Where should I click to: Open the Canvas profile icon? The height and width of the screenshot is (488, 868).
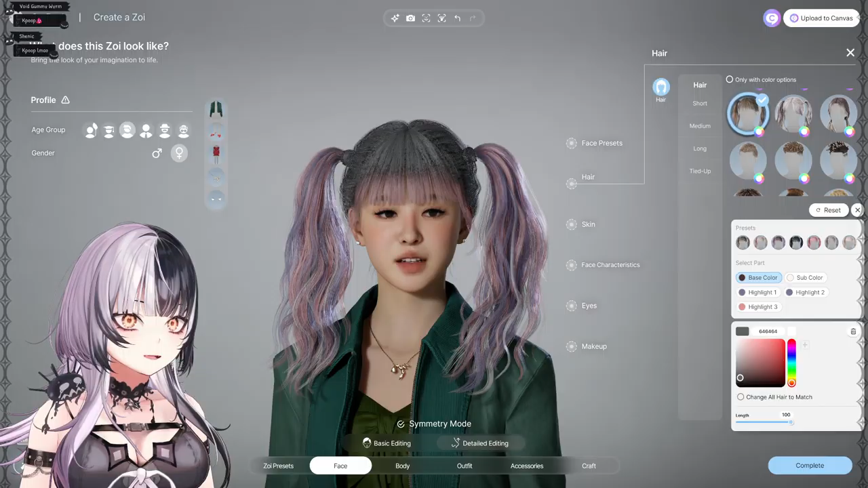772,18
